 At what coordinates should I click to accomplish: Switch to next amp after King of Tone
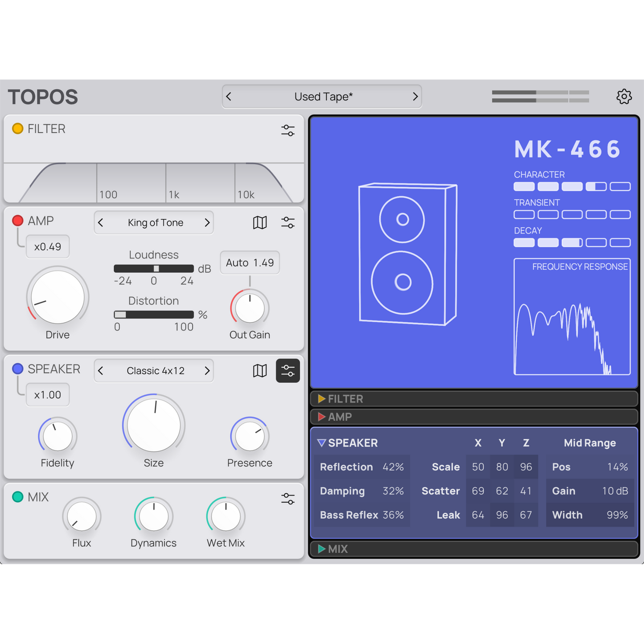coord(207,222)
